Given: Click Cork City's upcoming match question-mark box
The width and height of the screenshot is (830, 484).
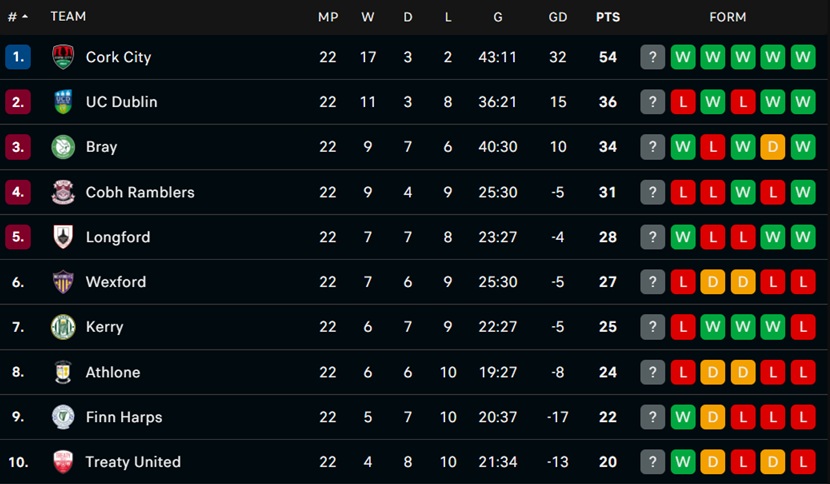Looking at the screenshot, I should coord(653,57).
